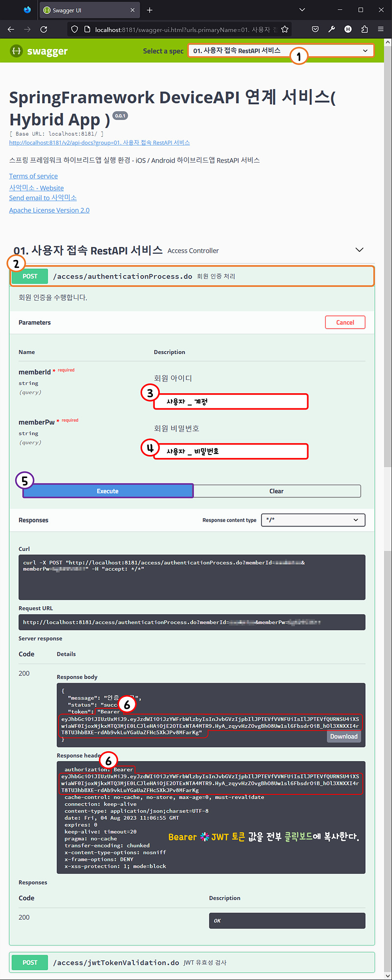Open the wrench developer tools icon
This screenshot has height=980, width=392.
coord(332,29)
